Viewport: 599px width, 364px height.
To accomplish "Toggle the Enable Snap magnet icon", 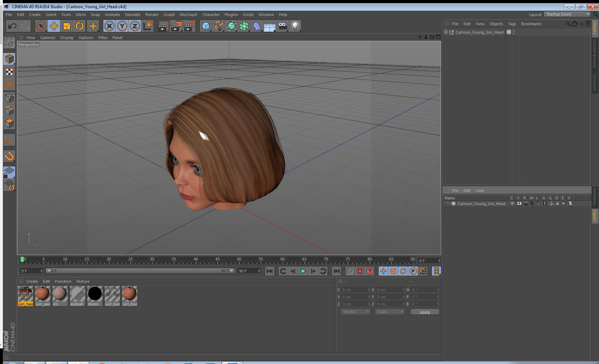I will click(x=9, y=156).
